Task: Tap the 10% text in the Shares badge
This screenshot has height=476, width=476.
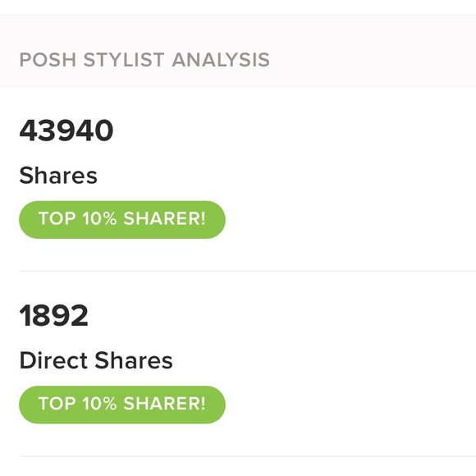Action: (99, 218)
